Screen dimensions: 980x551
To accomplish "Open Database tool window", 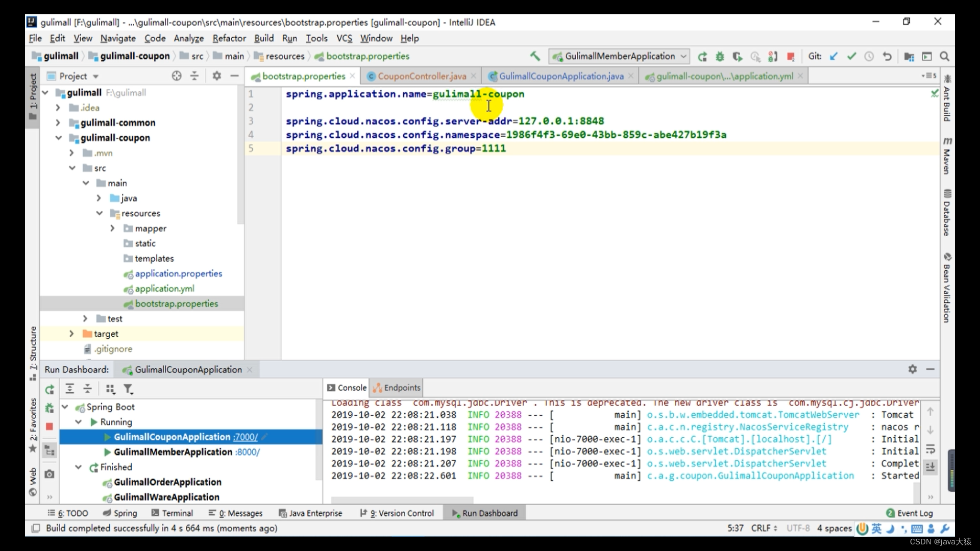I will coord(947,212).
